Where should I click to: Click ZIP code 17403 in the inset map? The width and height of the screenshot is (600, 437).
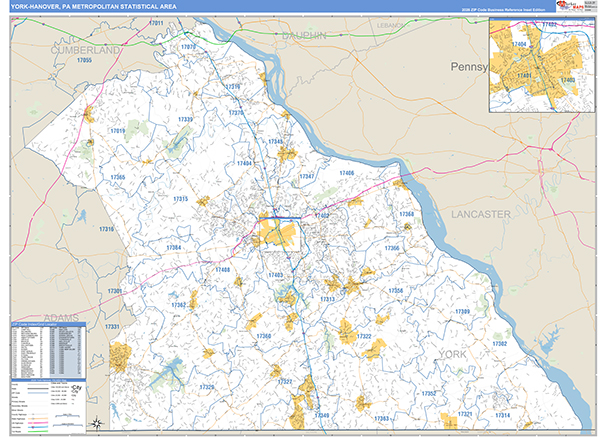pyautogui.click(x=567, y=79)
